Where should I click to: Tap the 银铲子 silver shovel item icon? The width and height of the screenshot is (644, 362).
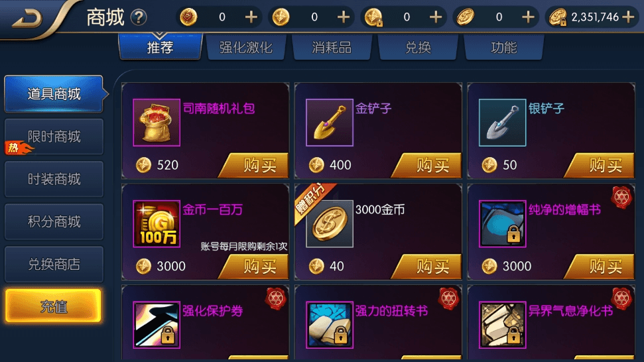(x=502, y=122)
